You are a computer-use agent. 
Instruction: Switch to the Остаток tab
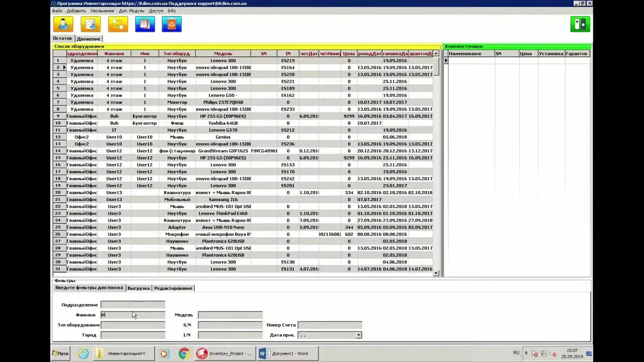pos(62,38)
